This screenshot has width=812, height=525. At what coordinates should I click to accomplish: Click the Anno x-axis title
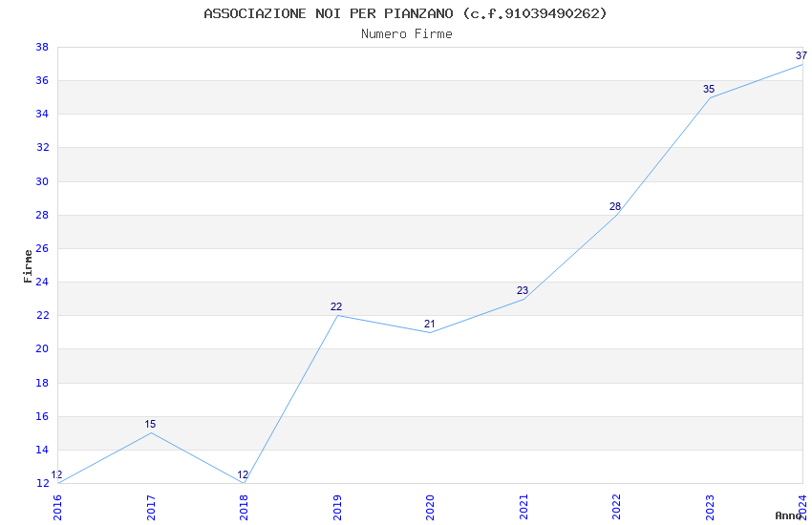click(x=788, y=515)
